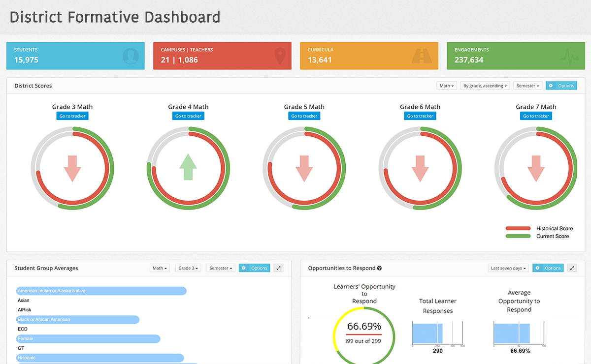The image size is (591, 364).
Task: Click Go to tracker under Grade 7 Math
Action: [x=536, y=116]
